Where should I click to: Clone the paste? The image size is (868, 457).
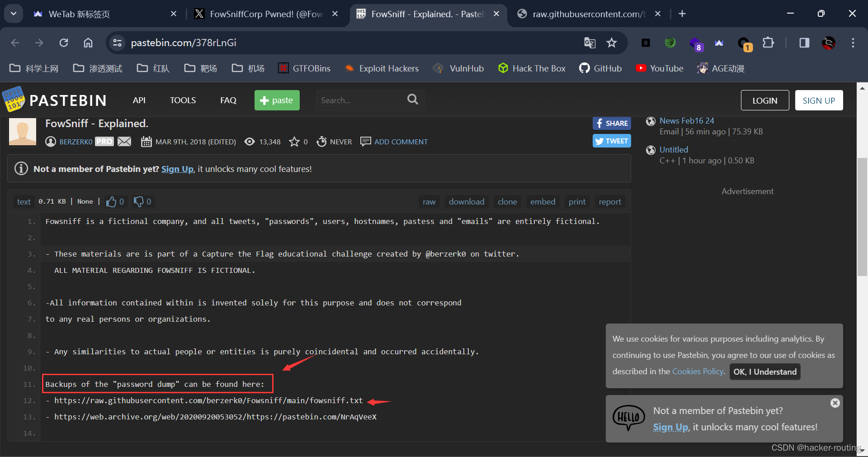click(507, 202)
